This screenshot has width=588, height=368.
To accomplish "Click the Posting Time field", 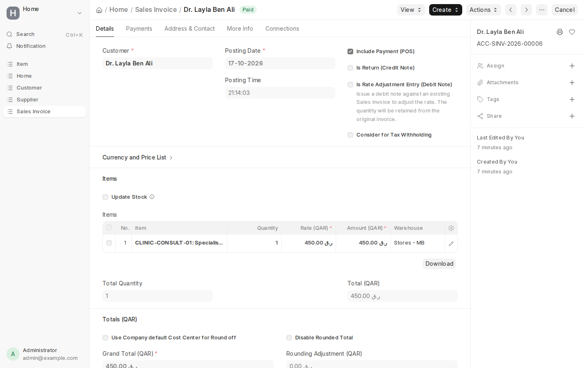I will pos(280,93).
